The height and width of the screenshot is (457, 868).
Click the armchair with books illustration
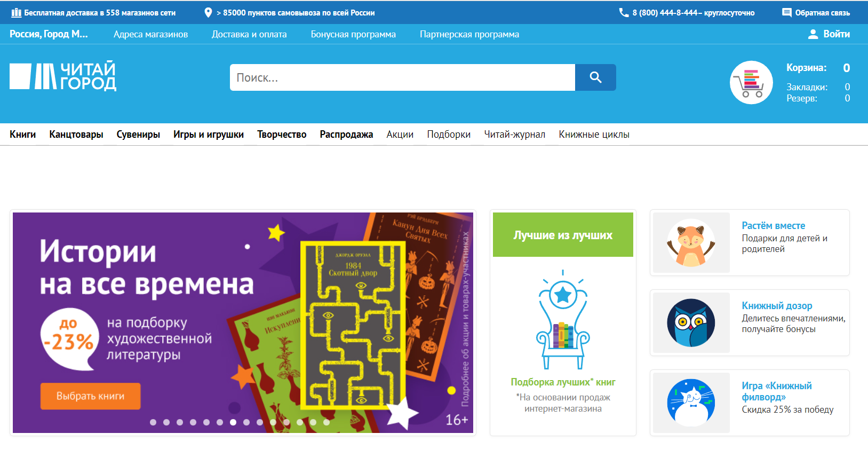point(563,319)
